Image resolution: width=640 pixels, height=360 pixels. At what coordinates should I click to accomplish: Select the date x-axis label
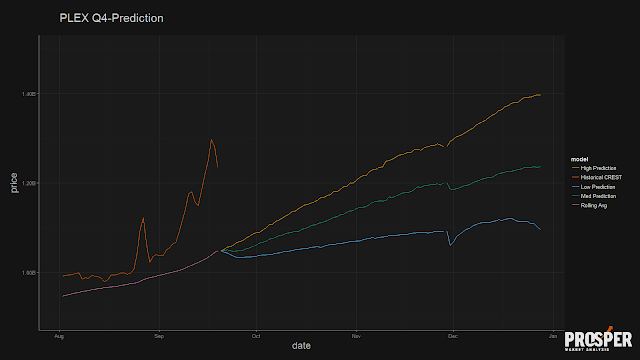tap(301, 346)
